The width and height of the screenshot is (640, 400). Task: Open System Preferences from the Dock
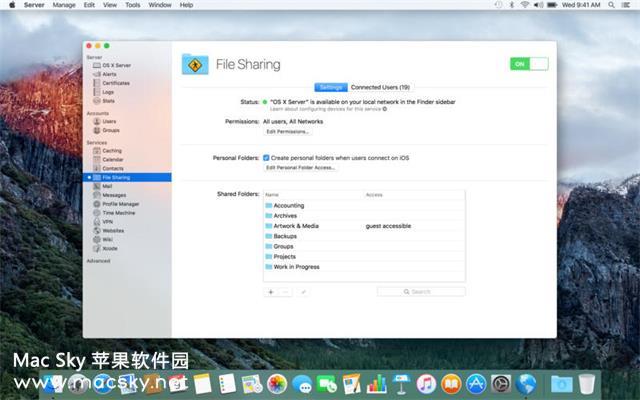pos(501,384)
